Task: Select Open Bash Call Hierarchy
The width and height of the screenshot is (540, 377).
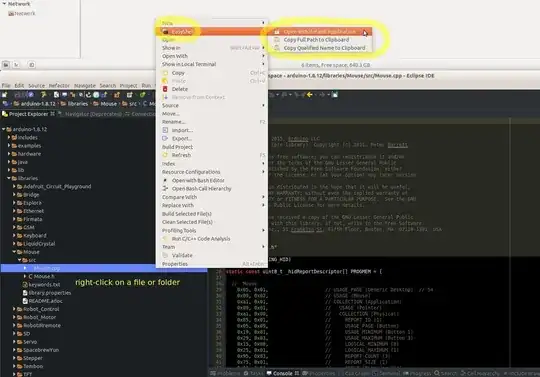Action: tap(212, 189)
